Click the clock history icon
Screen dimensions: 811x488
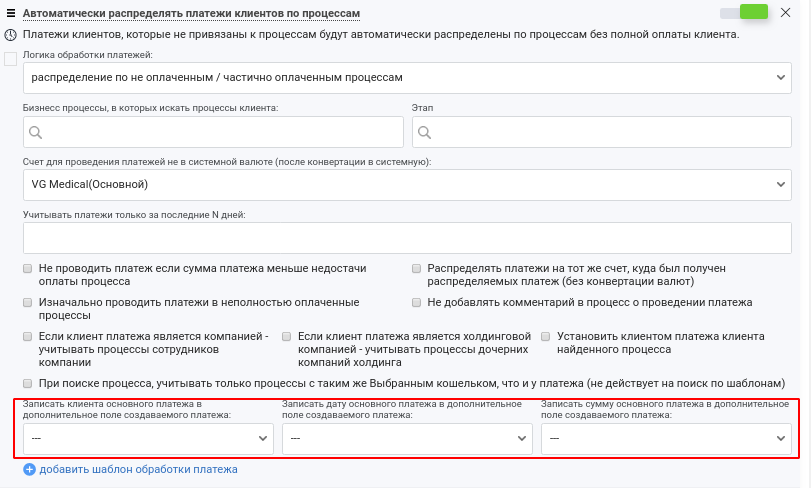10,35
